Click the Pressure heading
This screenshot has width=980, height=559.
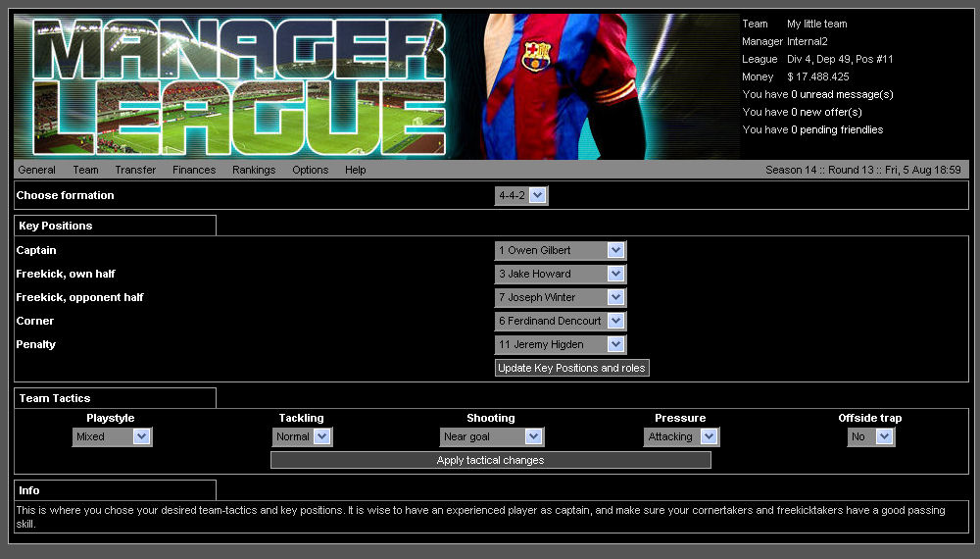(x=680, y=418)
